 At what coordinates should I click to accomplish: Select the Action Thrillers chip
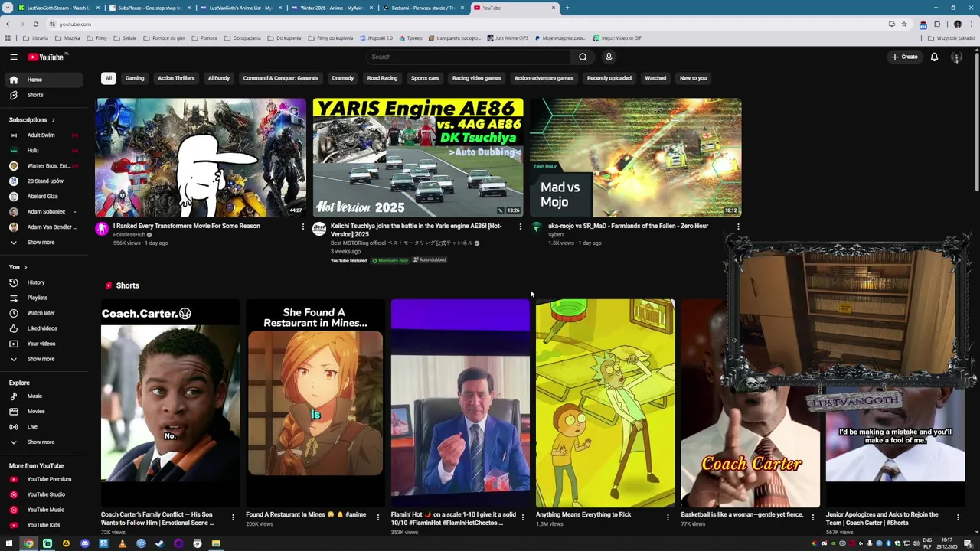[x=176, y=78]
